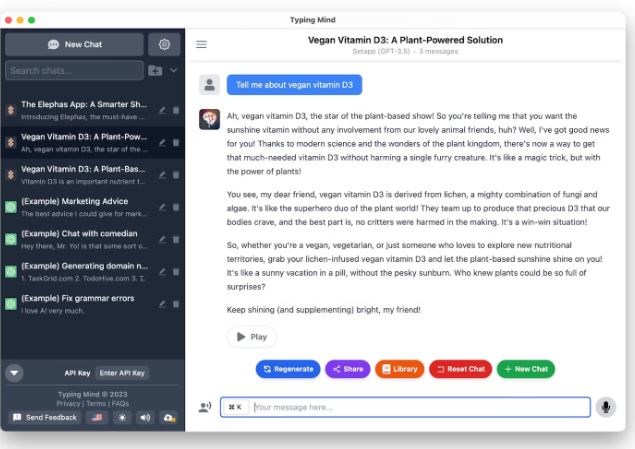
Task: Click the new folder icon beside search
Action: click(x=155, y=70)
